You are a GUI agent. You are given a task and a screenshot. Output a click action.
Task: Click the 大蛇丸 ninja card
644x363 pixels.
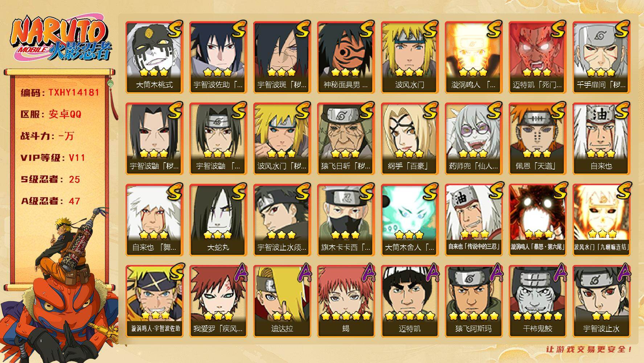(218, 220)
